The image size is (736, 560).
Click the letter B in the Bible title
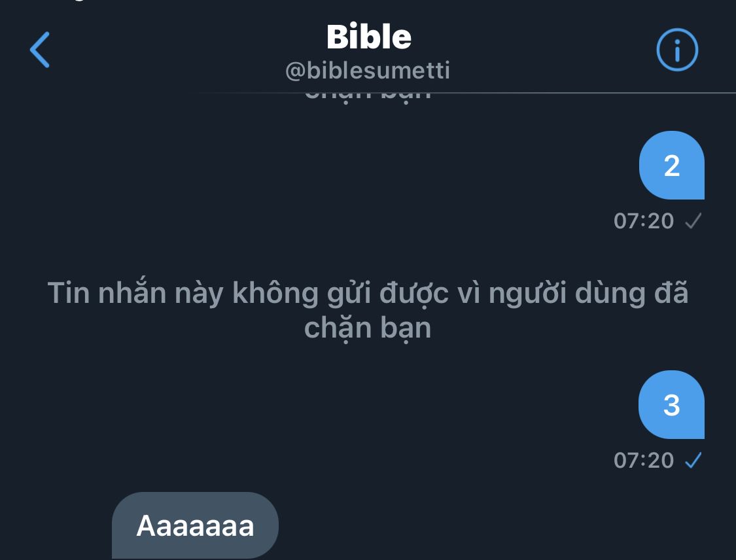(338, 37)
